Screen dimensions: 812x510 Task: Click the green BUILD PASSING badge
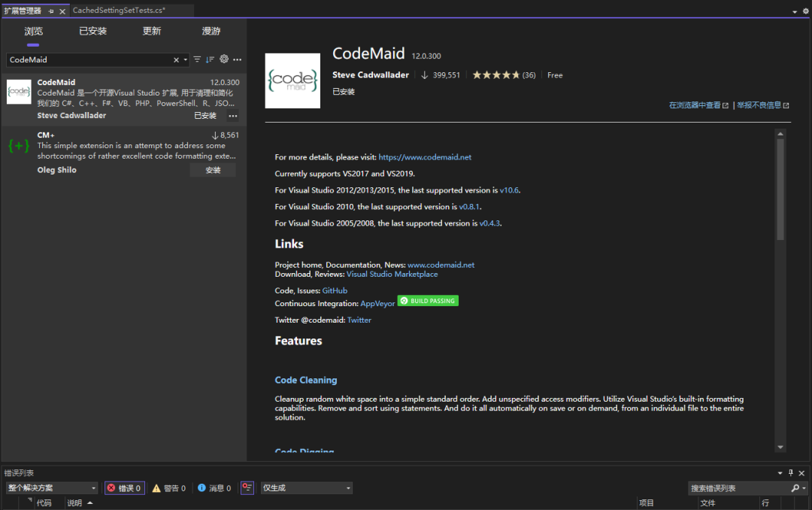[428, 300]
